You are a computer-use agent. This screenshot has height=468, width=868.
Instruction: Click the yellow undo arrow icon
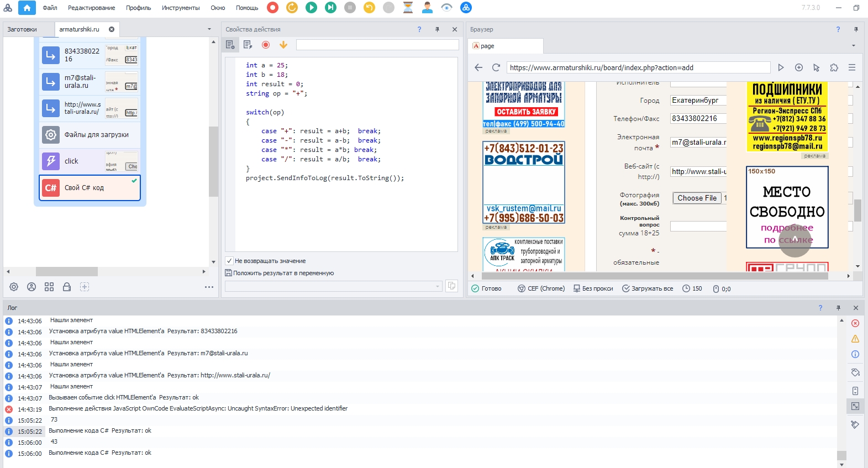tap(369, 8)
